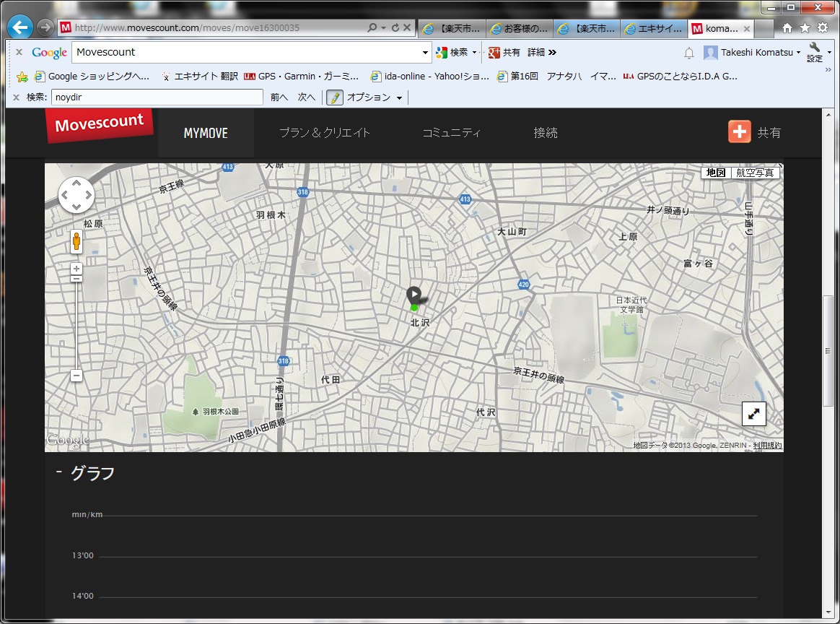
Task: Switch map to 航空写真 satellite view
Action: (755, 173)
